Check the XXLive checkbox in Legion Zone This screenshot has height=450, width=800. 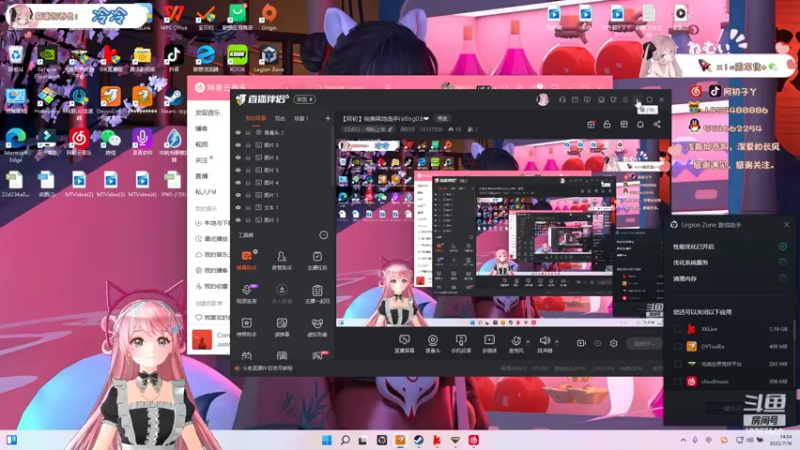coord(678,329)
